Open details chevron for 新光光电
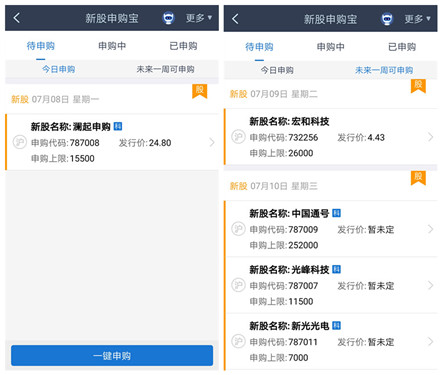Image resolution: width=442 pixels, height=375 pixels. point(430,342)
